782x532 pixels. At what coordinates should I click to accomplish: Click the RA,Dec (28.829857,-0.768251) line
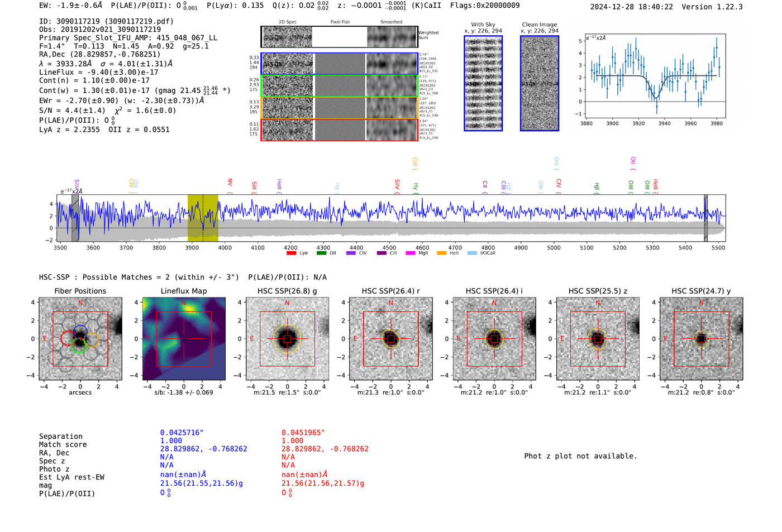pyautogui.click(x=99, y=54)
